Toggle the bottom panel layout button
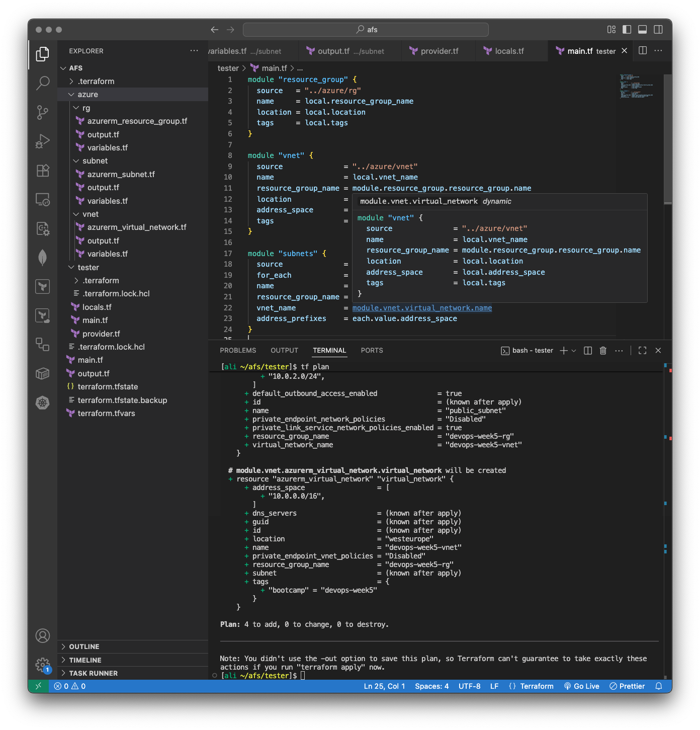700x730 pixels. (x=642, y=30)
